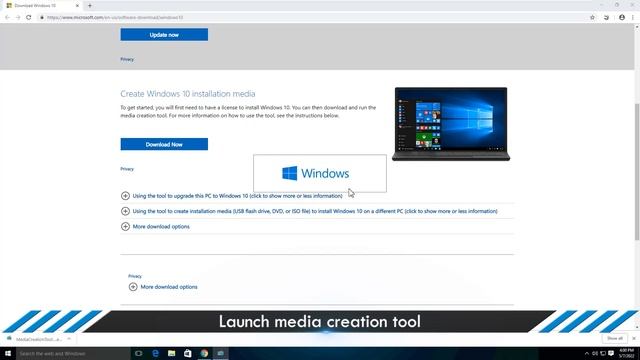Show hidden system tray icons
This screenshot has height=360, width=640.
587,353
